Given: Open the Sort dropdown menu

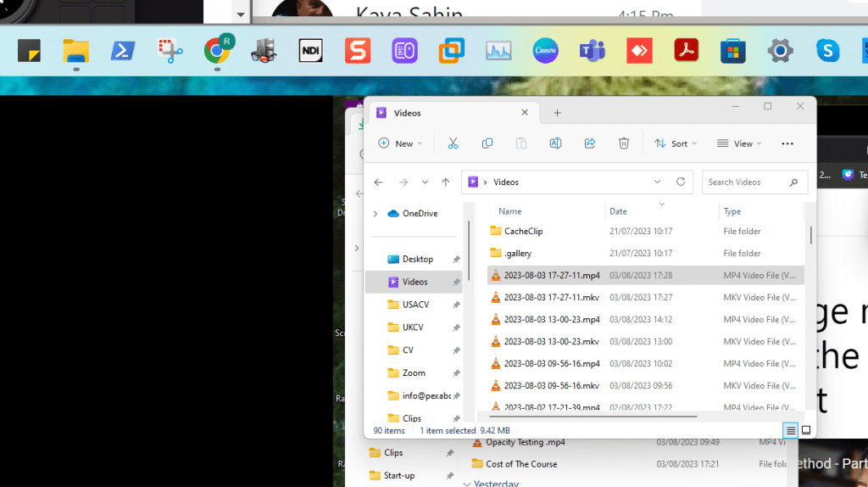Looking at the screenshot, I should point(675,143).
